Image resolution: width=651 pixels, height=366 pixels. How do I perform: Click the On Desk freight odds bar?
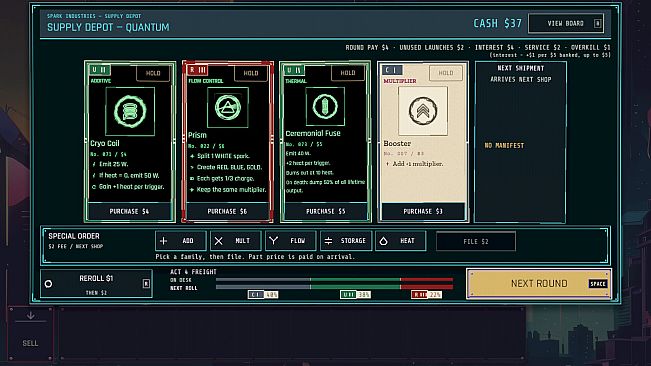pos(334,280)
